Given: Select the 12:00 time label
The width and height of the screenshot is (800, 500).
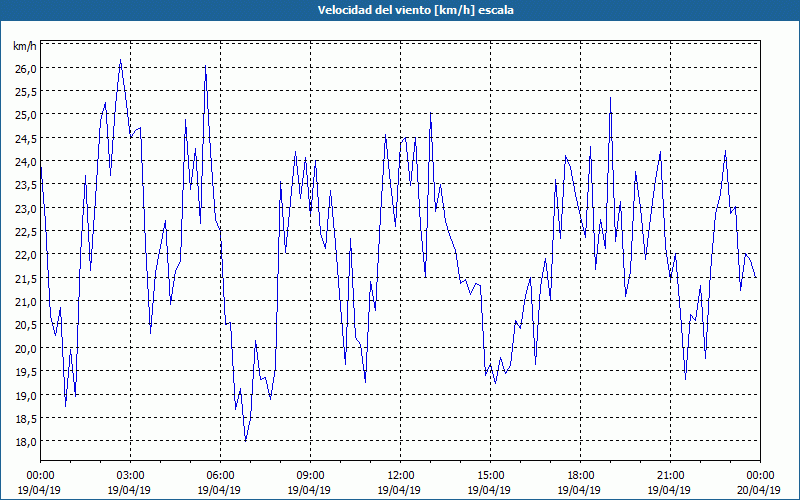Looking at the screenshot, I should click(401, 476).
